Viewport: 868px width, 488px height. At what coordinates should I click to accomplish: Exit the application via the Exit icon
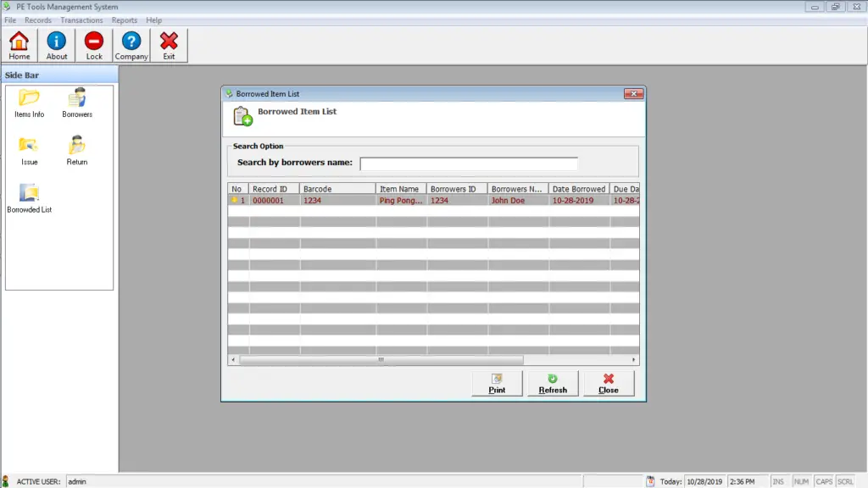[x=169, y=44]
